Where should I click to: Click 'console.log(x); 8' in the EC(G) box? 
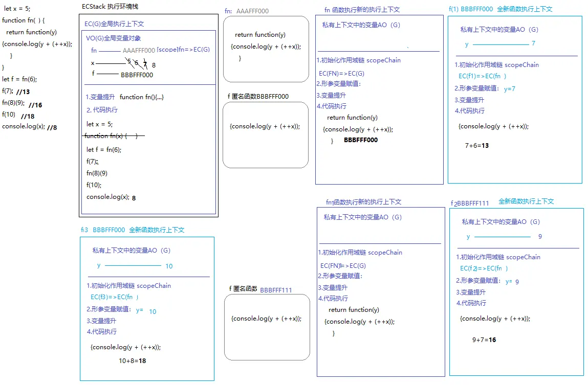click(x=111, y=197)
